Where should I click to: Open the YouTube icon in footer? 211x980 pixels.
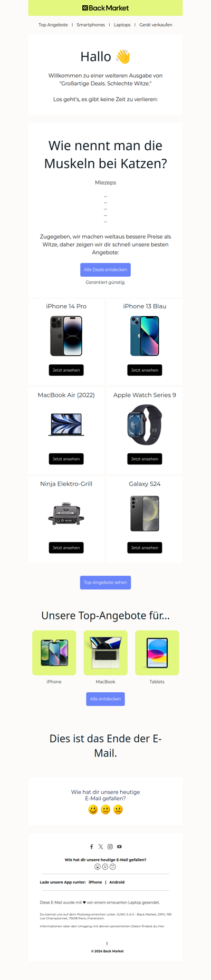click(119, 847)
